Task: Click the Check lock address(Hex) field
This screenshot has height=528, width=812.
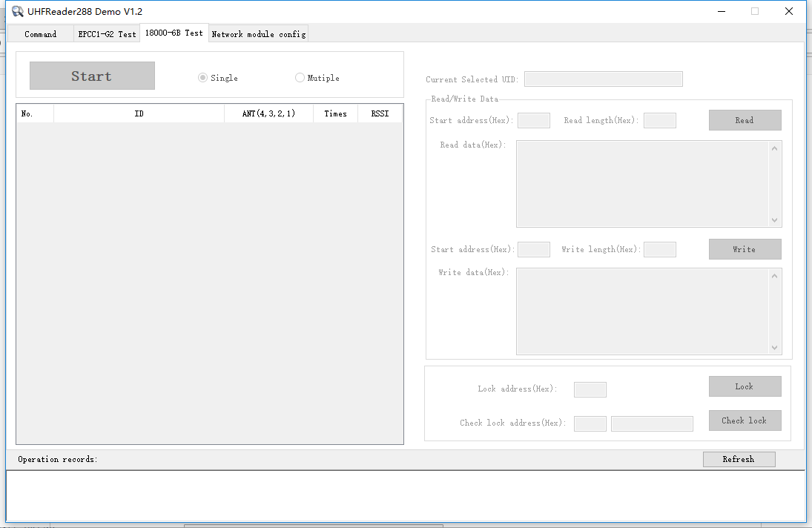Action: click(x=590, y=423)
